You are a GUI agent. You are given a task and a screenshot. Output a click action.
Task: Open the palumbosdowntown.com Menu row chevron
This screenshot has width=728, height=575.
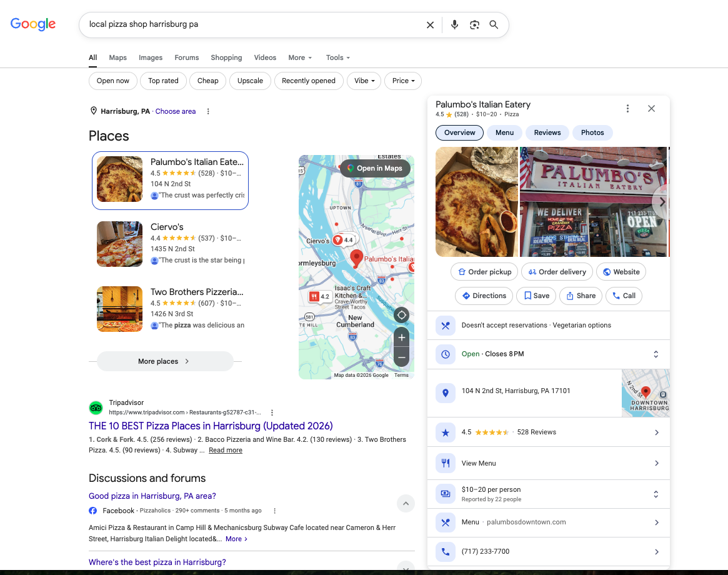pyautogui.click(x=657, y=522)
